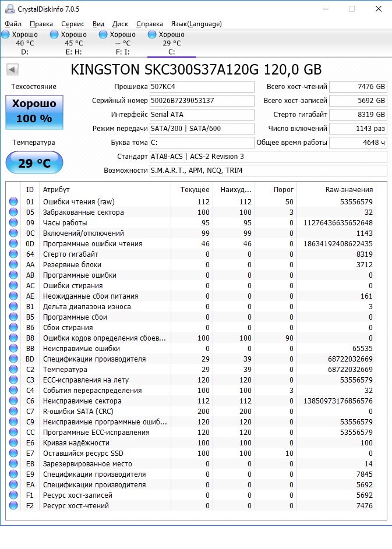
Task: Select the Ресурс хост-записей attribute text
Action: [x=78, y=495]
